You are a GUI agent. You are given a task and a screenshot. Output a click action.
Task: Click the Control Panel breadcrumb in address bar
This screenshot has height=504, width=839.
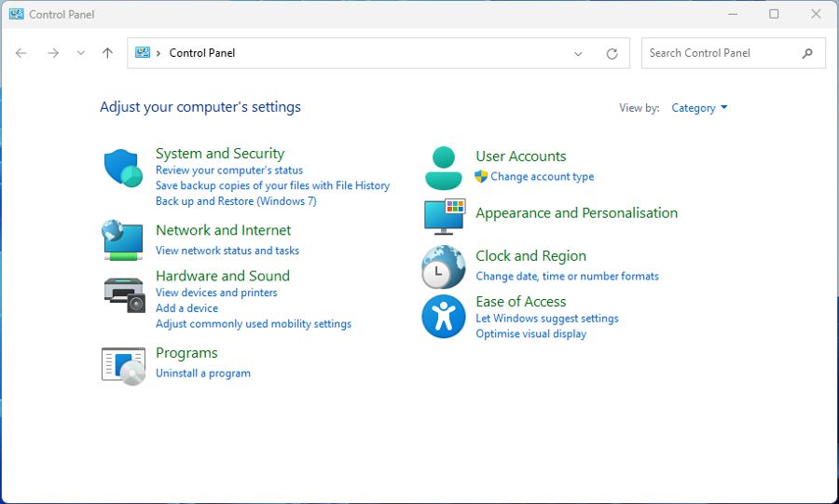(202, 53)
